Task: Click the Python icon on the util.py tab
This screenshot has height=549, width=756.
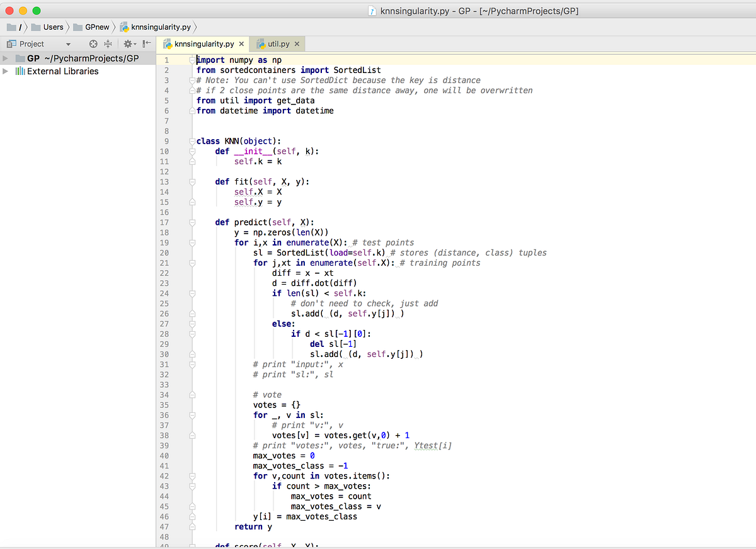Action: (x=261, y=44)
